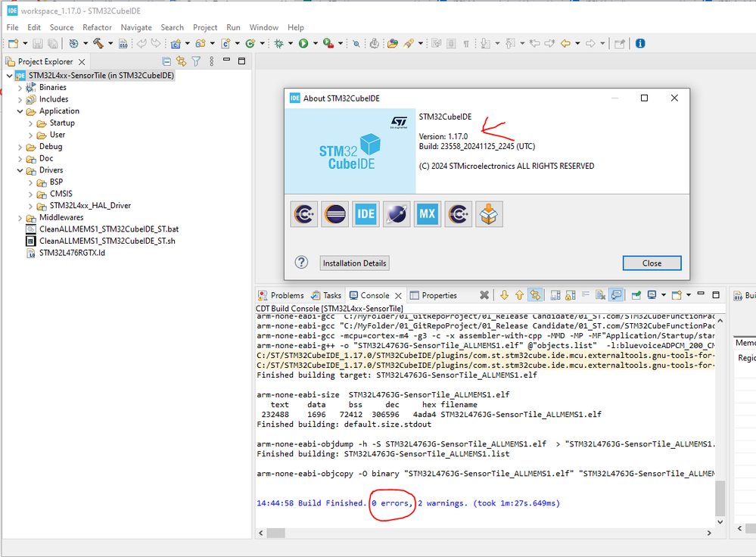
Task: Minimize the Project Explorer view
Action: (x=226, y=61)
